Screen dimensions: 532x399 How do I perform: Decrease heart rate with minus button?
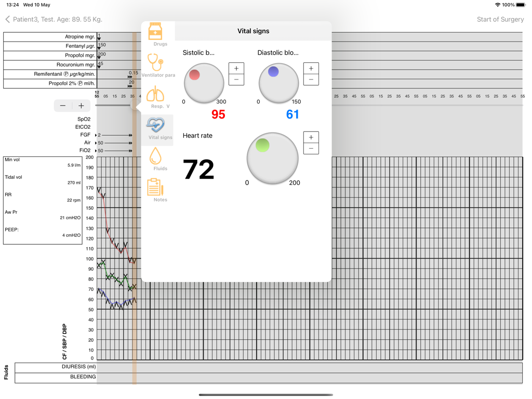[x=311, y=149]
